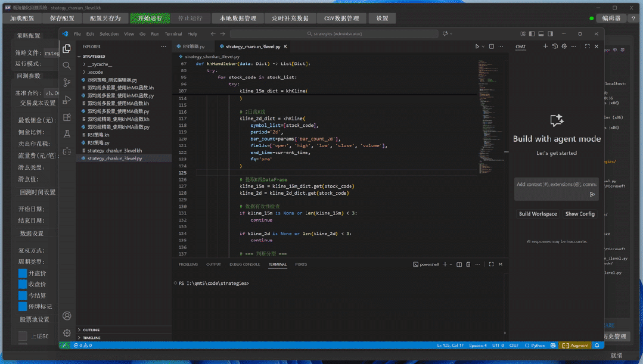This screenshot has height=364, width=643.
Task: Open errors and warnings count in status bar
Action: point(83,346)
